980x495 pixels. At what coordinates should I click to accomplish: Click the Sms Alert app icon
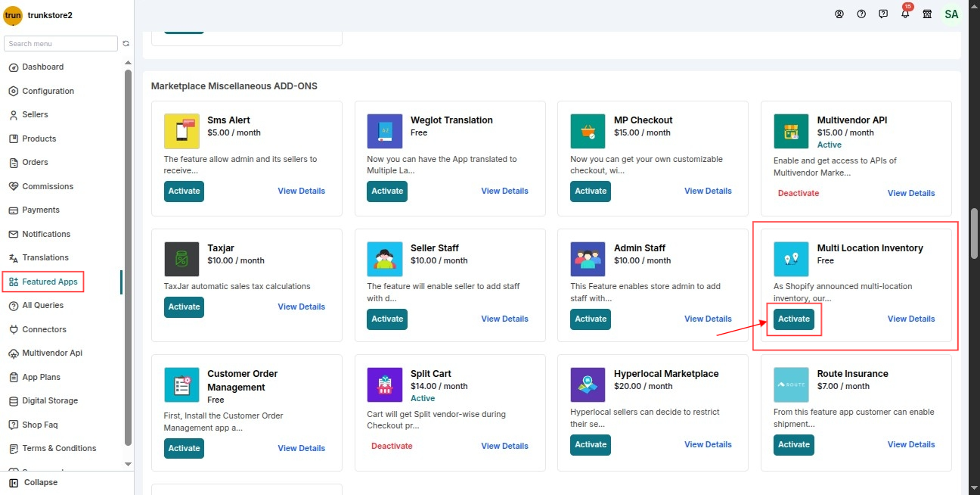181,132
